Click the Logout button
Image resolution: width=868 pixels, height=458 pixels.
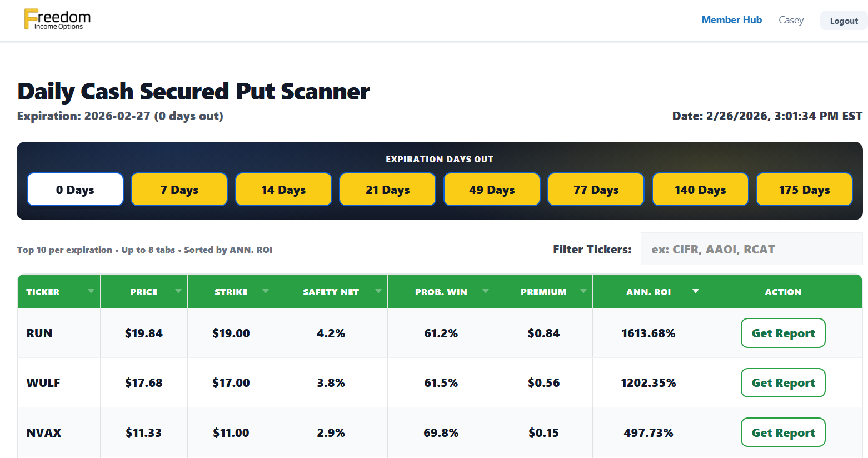[844, 20]
